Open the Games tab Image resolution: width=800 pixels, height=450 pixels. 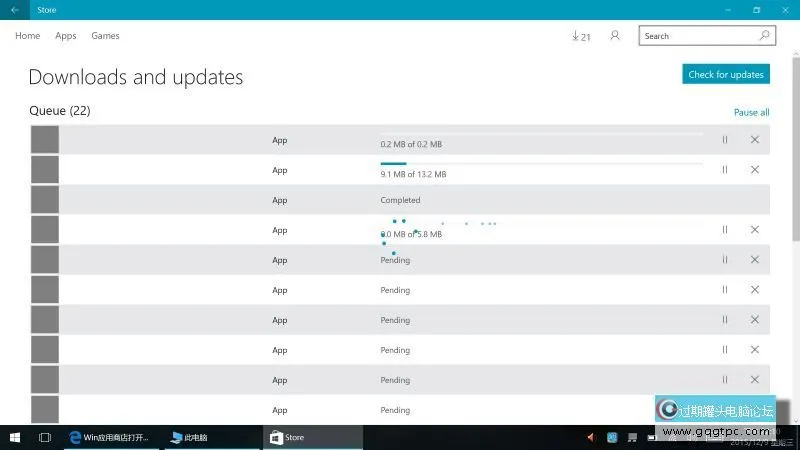click(x=105, y=36)
